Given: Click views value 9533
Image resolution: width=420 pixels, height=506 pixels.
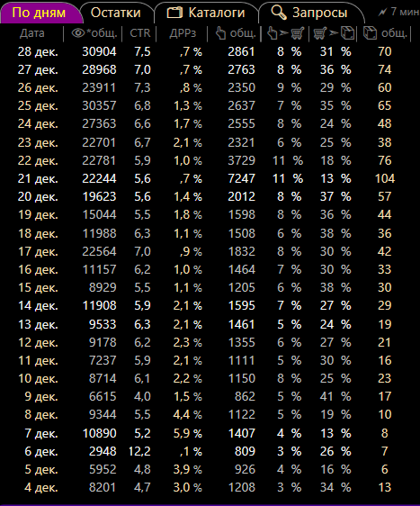Looking at the screenshot, I should coord(103,325).
